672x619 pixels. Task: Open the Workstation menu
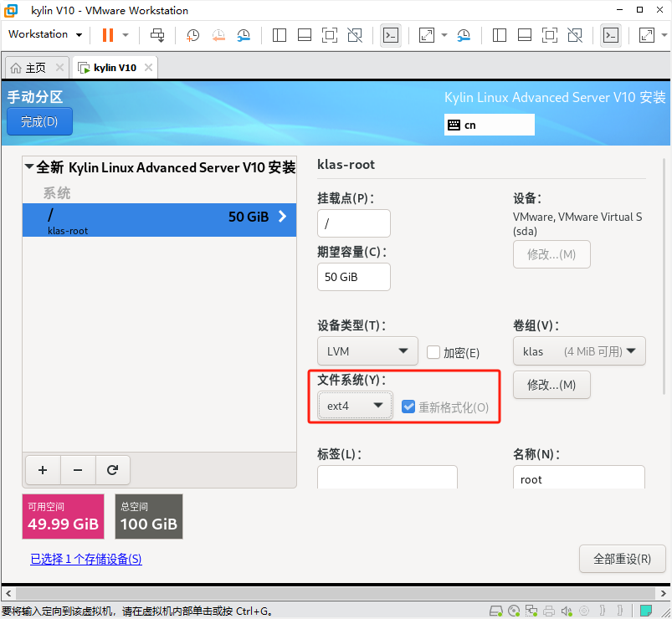45,34
